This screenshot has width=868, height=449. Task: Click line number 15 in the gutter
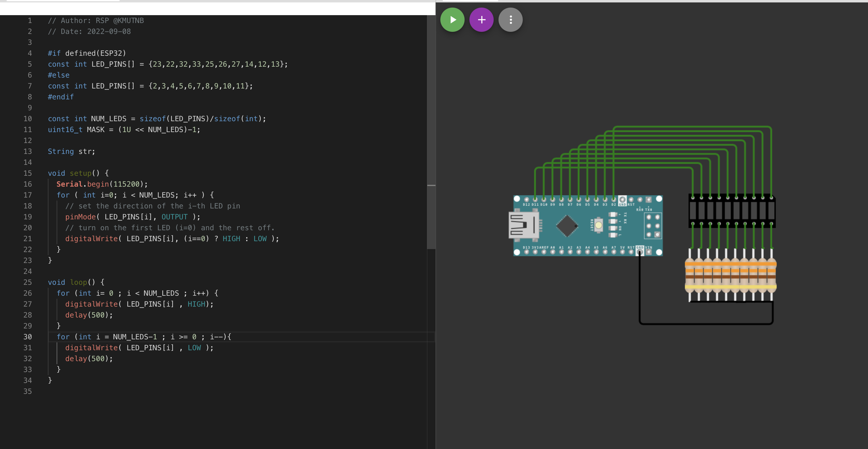pyautogui.click(x=28, y=173)
